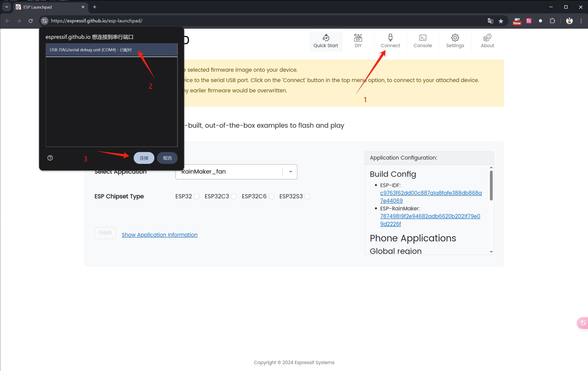Select the ESP32S3 chipset radio button
588x371 pixels.
[307, 196]
